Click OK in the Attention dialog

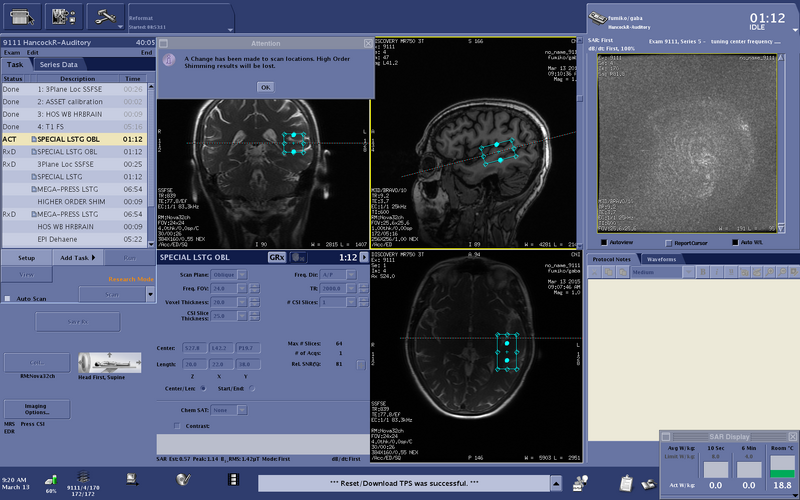(265, 87)
